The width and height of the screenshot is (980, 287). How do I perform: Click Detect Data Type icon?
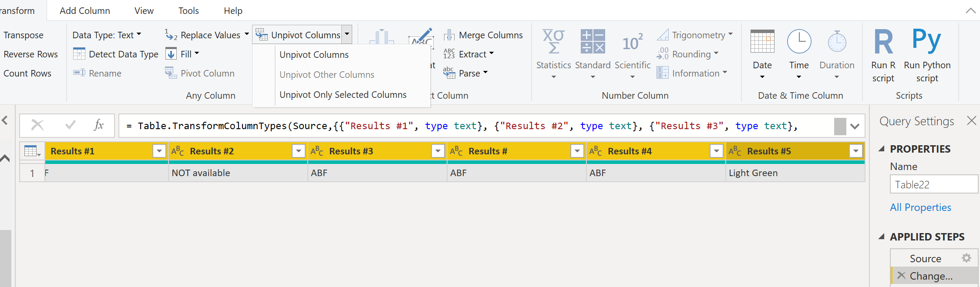coord(79,54)
